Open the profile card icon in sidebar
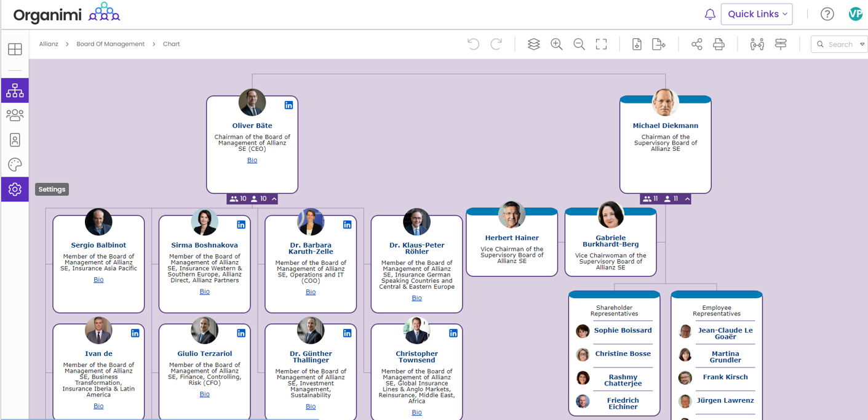 (x=15, y=140)
